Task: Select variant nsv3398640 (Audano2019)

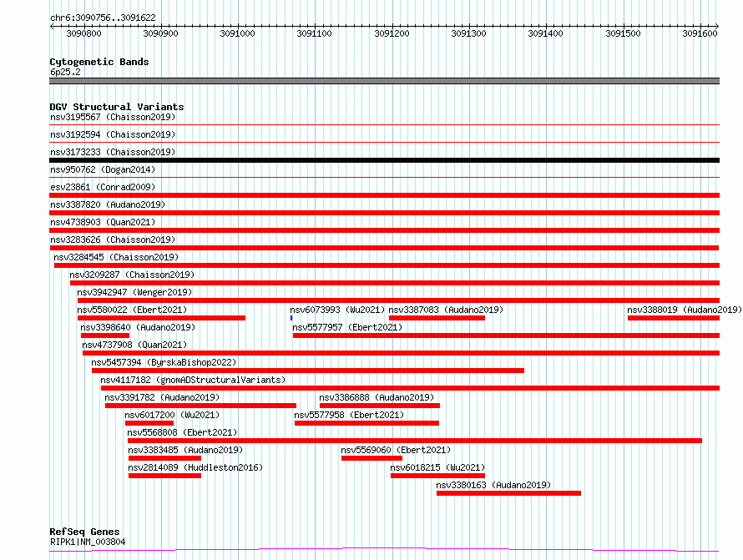Action: click(x=138, y=327)
